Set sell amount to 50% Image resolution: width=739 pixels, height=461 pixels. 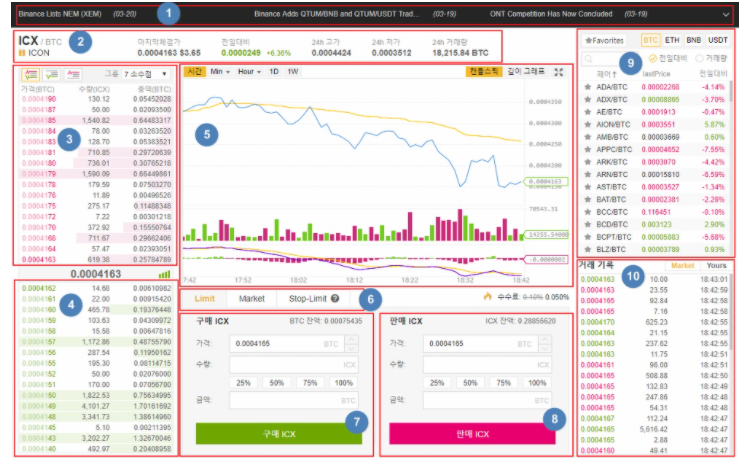pyautogui.click(x=470, y=383)
